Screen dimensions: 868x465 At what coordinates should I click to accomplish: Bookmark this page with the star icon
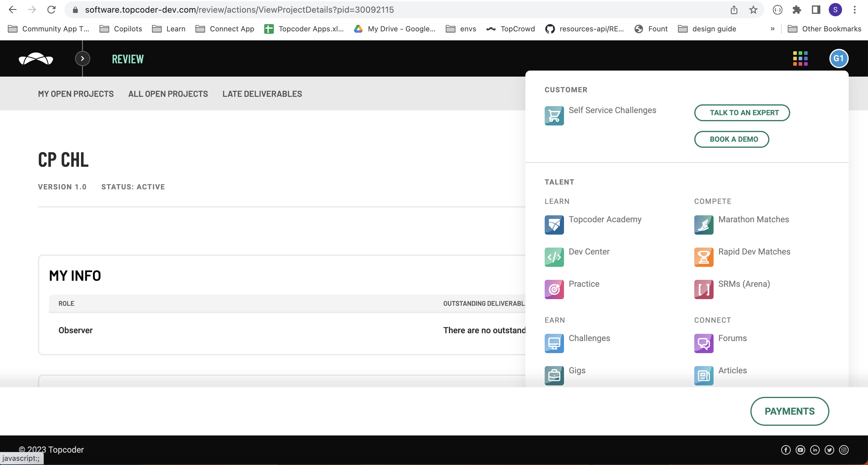(753, 10)
